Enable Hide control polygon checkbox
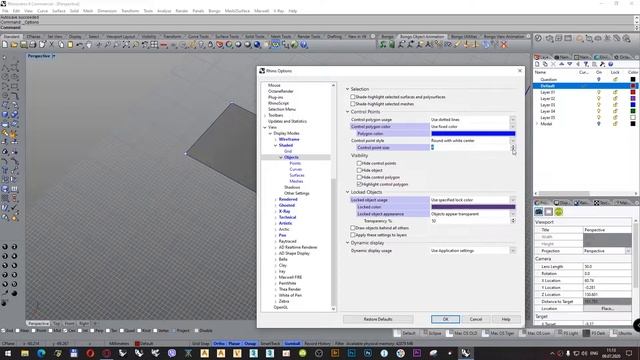 (x=359, y=177)
